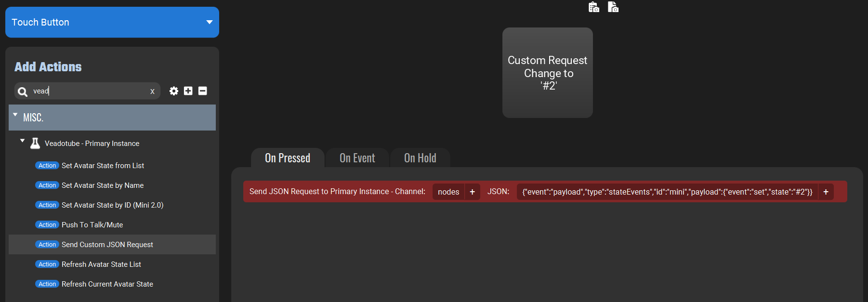This screenshot has height=302, width=868.
Task: Select Send Custom JSON Request action
Action: [112, 245]
